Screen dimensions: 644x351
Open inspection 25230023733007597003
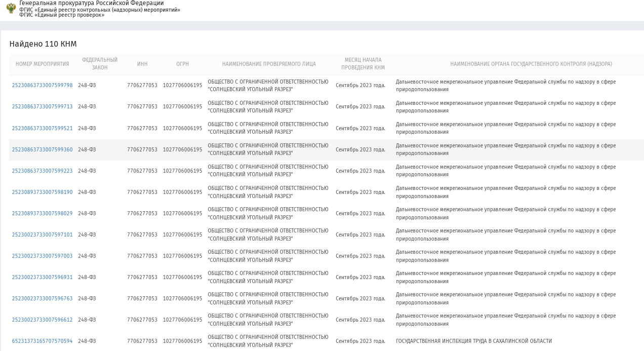(43, 256)
